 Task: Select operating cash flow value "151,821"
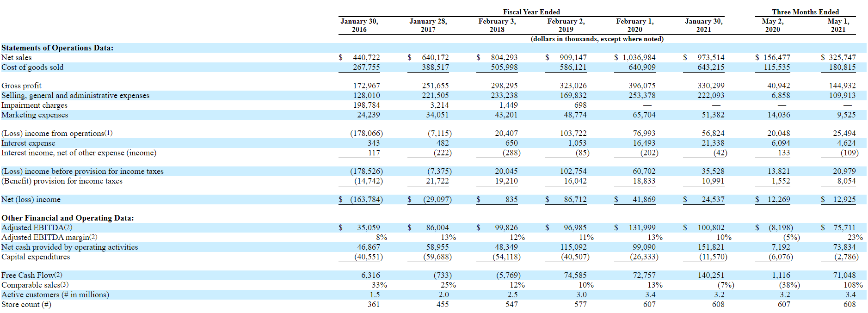tap(711, 247)
